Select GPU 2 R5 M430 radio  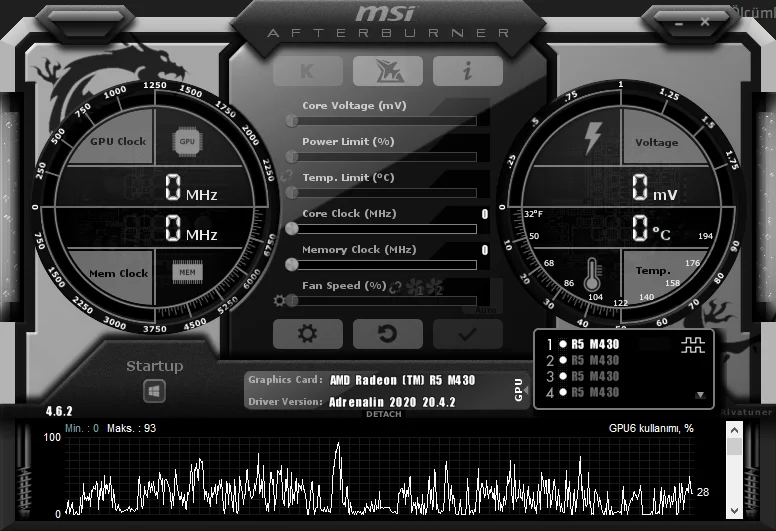coord(563,360)
